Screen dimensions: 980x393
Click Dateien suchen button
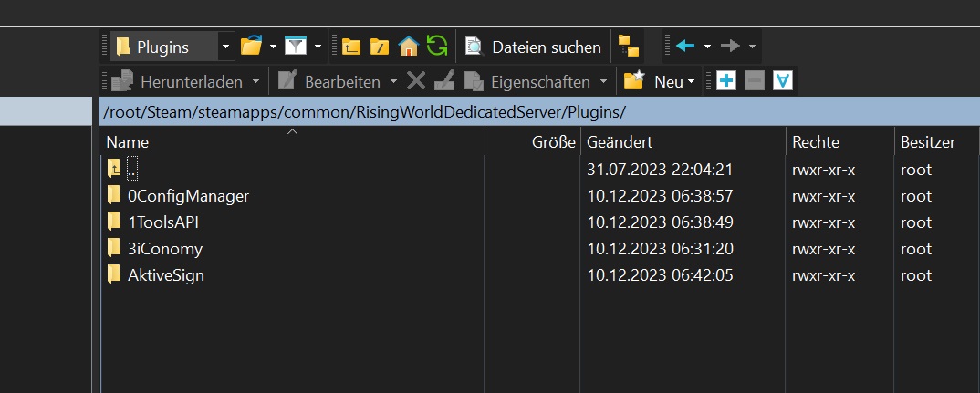pyautogui.click(x=534, y=47)
